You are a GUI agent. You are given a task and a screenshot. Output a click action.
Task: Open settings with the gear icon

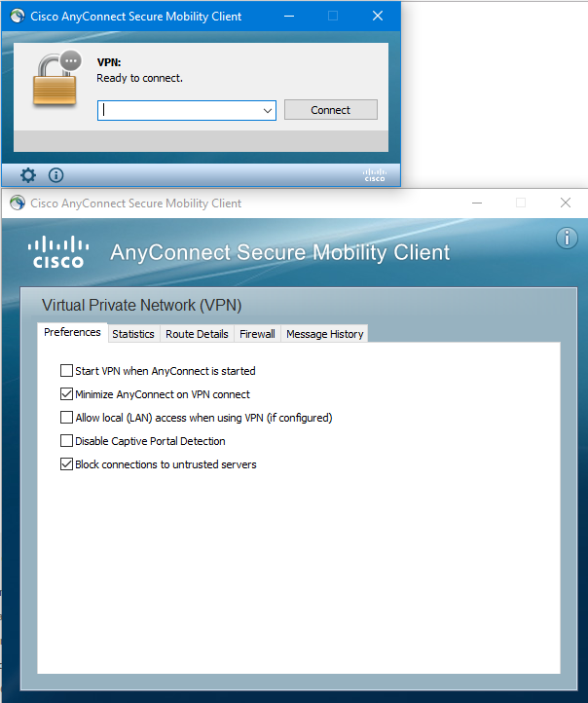[28, 175]
